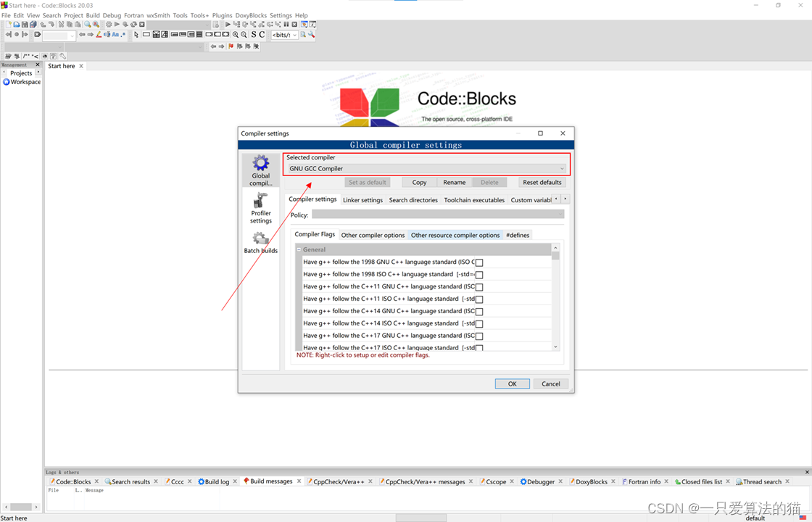Image resolution: width=812 pixels, height=522 pixels.
Task: Enable 1998 ISO C++ language standard checkbox
Action: (479, 275)
